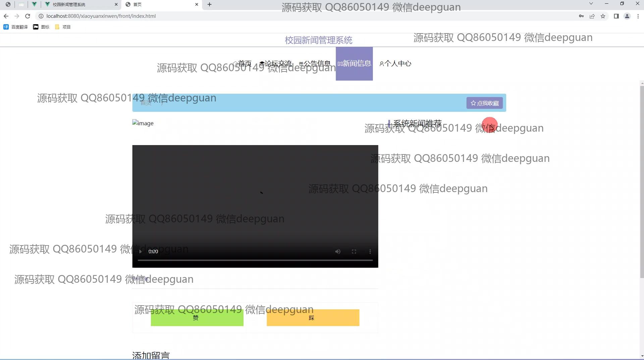Open the tab search dropdown arrow
This screenshot has height=360, width=644.
tap(591, 4)
